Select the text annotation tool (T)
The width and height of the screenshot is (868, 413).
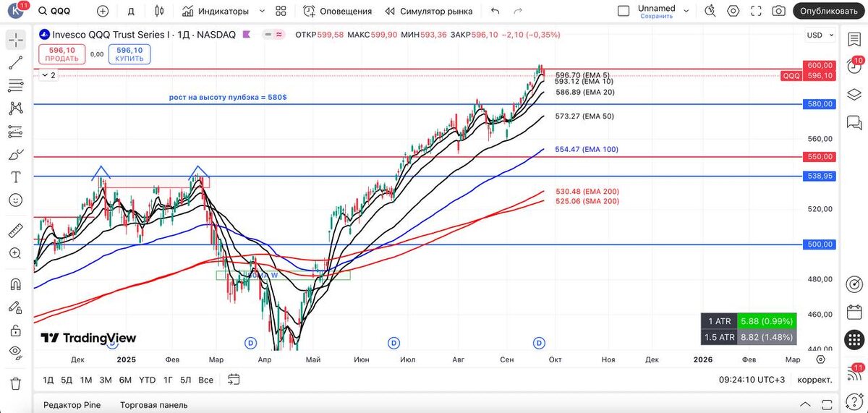[15, 177]
